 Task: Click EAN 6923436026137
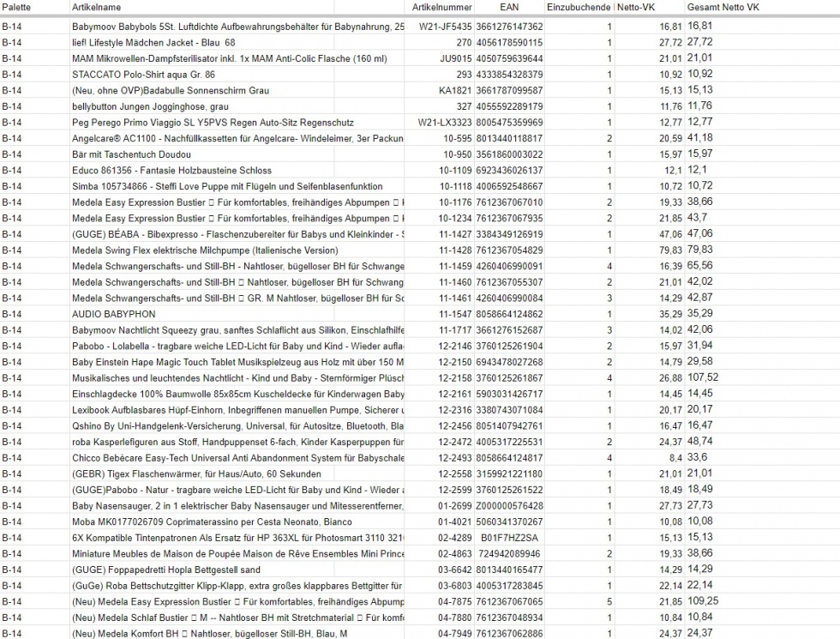click(x=509, y=171)
